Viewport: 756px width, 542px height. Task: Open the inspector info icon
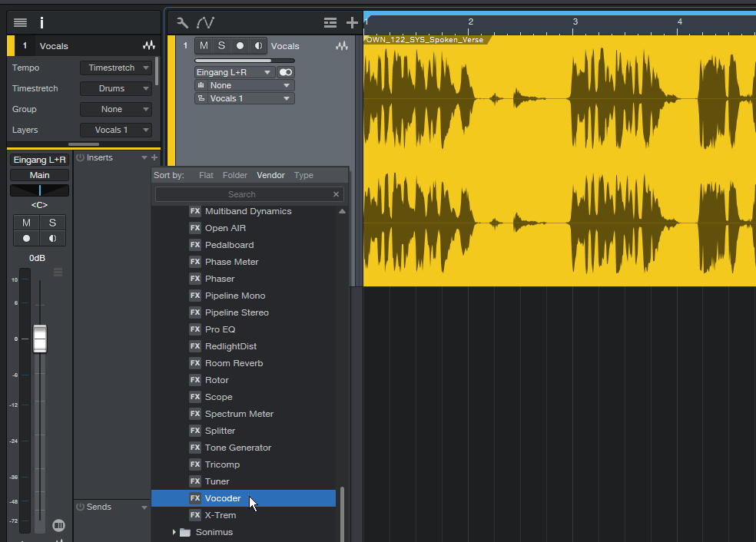point(41,23)
